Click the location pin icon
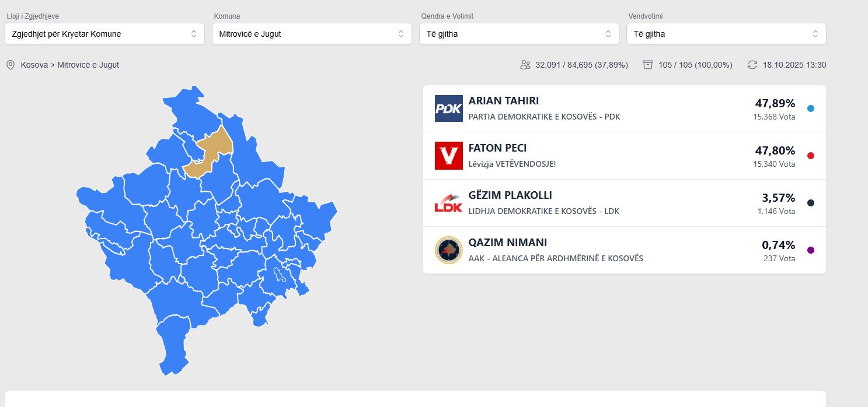868x407 pixels. coord(11,65)
